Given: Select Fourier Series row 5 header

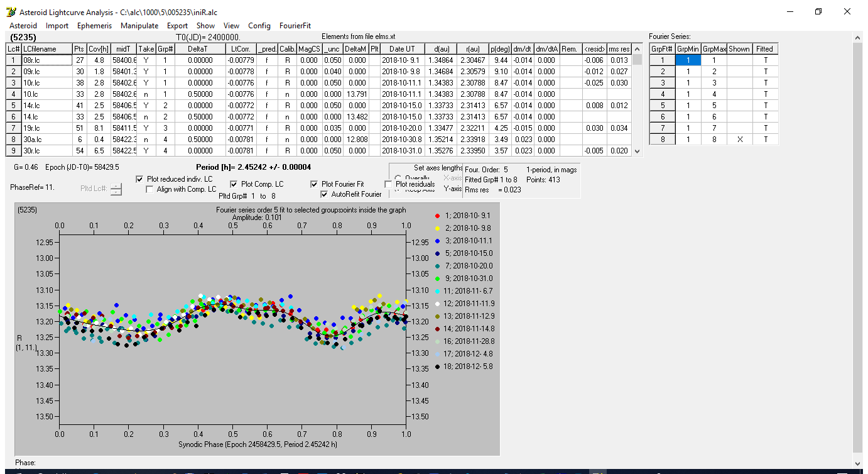Looking at the screenshot, I should click(662, 106).
